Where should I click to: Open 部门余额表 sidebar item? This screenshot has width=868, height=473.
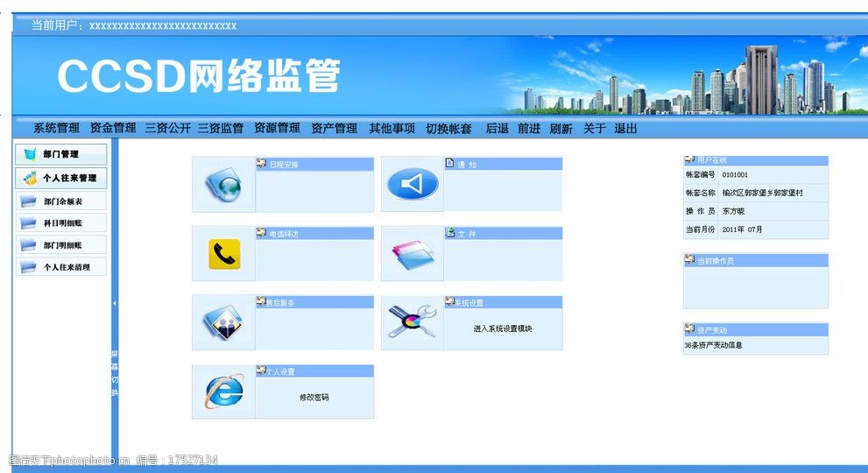[61, 201]
